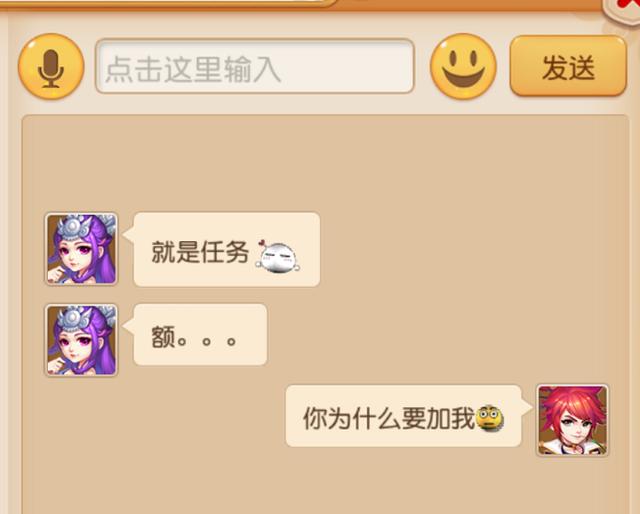Click the microphone symbol inside the orange circle
640x514 pixels.
tap(51, 69)
